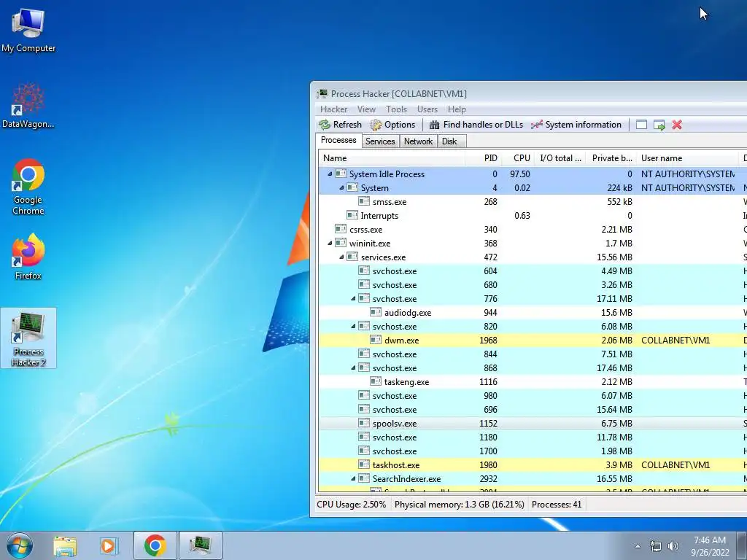Click the taskbar clock and date
The height and width of the screenshot is (560, 747).
[710, 546]
